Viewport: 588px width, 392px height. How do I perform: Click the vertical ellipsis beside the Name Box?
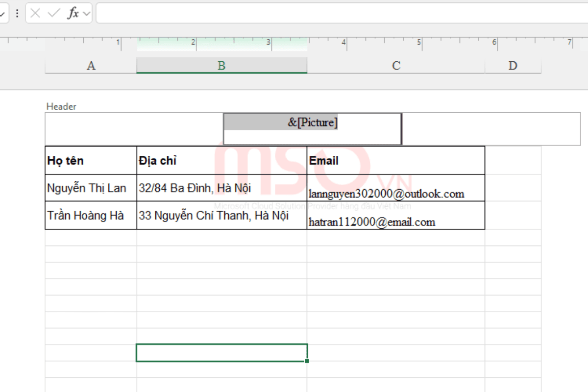click(17, 13)
